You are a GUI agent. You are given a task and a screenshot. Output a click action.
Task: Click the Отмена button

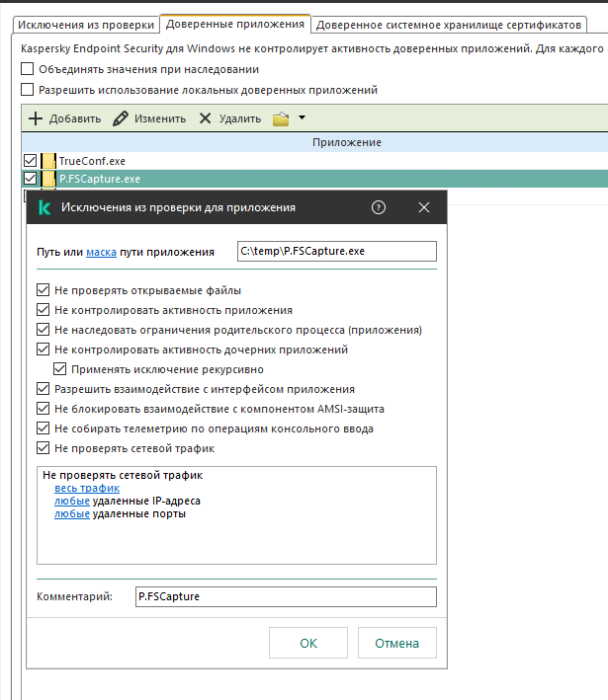(x=397, y=643)
